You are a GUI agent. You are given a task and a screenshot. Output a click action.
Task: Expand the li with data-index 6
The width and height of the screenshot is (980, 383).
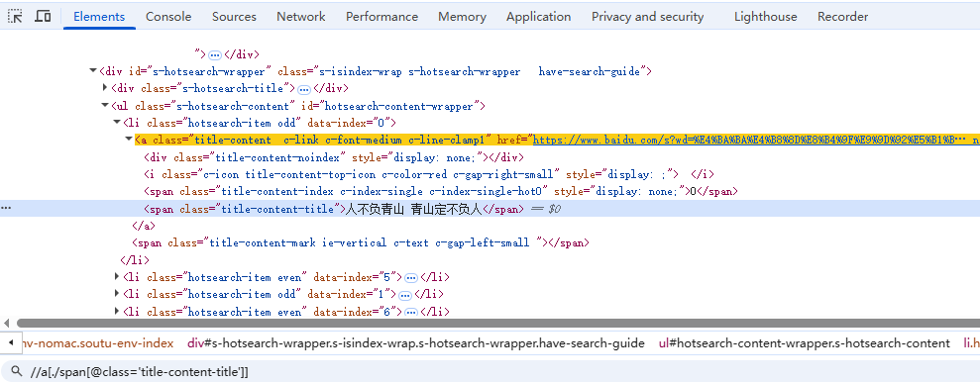coord(117,311)
